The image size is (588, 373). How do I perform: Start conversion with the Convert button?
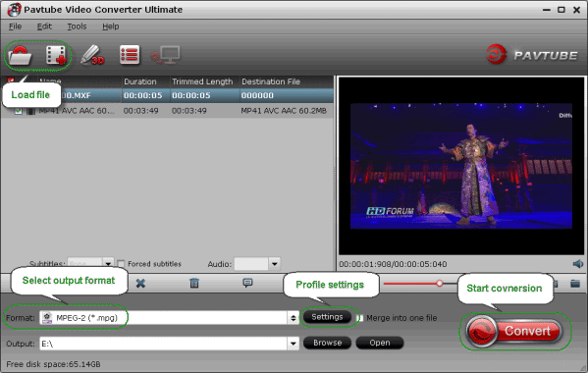coord(514,331)
